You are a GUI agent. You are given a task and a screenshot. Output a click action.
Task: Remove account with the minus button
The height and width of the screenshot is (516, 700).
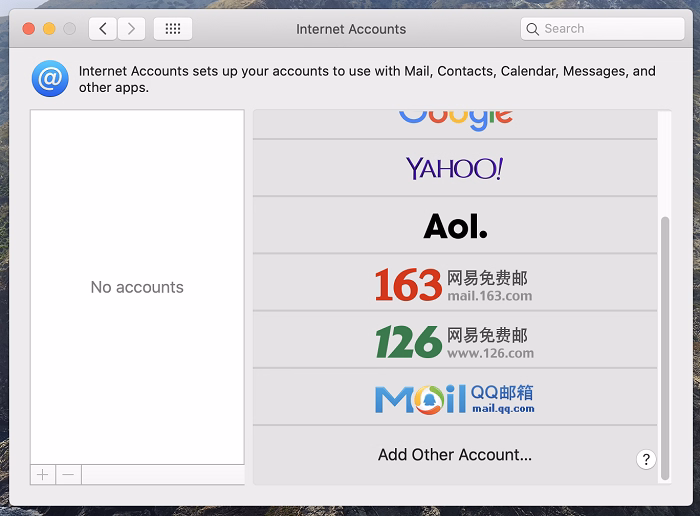click(68, 474)
